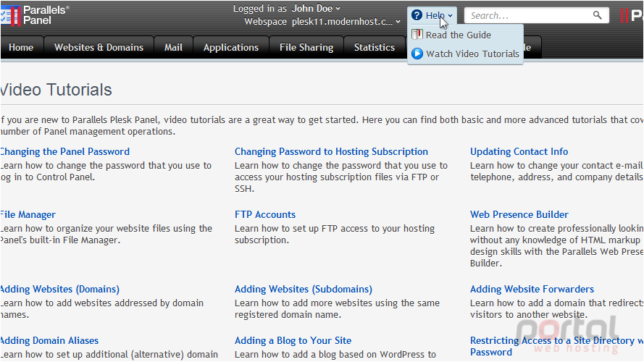
Task: Open the Websites & Domains tab
Action: click(x=99, y=48)
